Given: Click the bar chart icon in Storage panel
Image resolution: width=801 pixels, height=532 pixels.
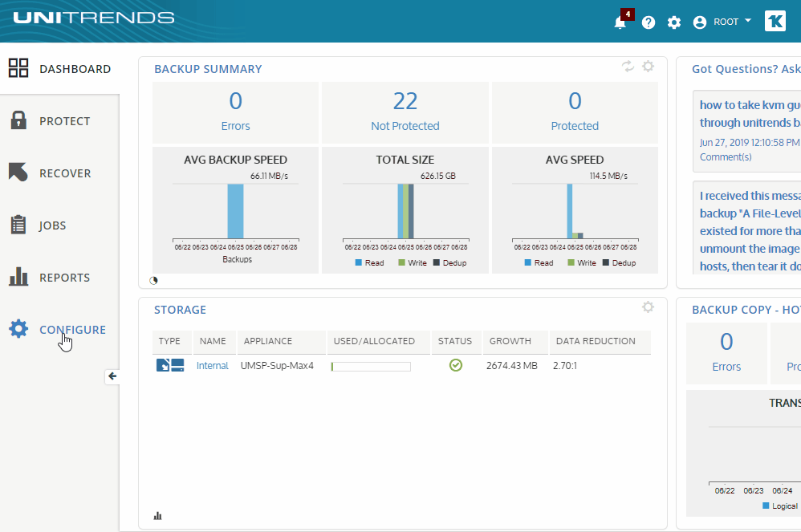Looking at the screenshot, I should (x=157, y=516).
